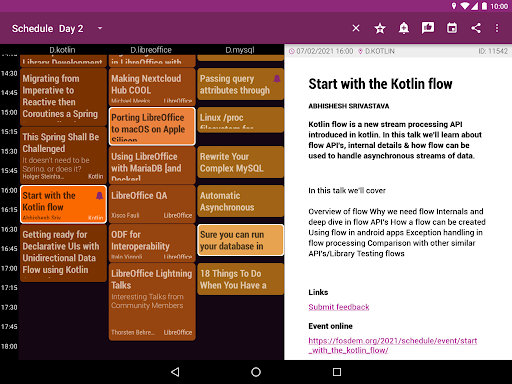This screenshot has width=512, height=384.
Task: Open LibreOffice Lightning Talks session
Action: pyautogui.click(x=152, y=302)
